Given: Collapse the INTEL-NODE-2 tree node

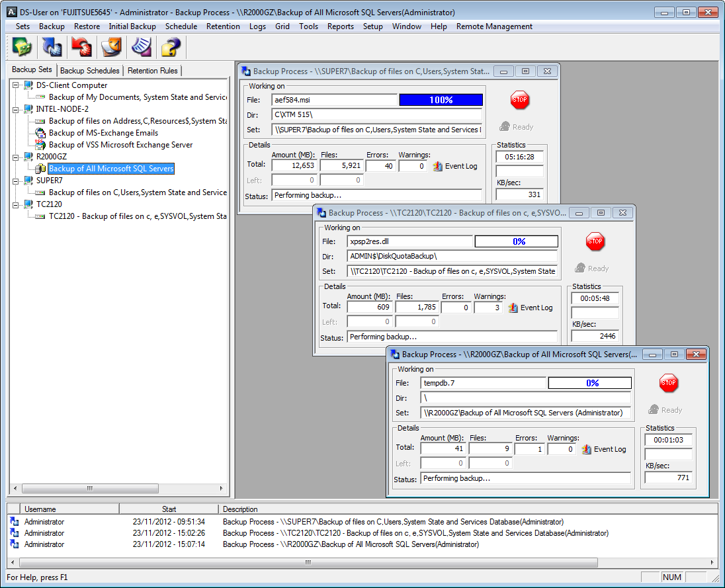Looking at the screenshot, I should [15, 110].
